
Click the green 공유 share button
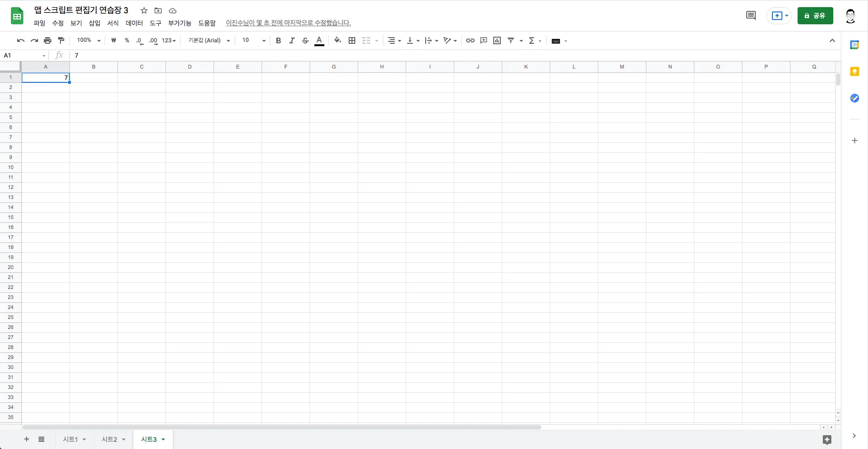pyautogui.click(x=815, y=16)
